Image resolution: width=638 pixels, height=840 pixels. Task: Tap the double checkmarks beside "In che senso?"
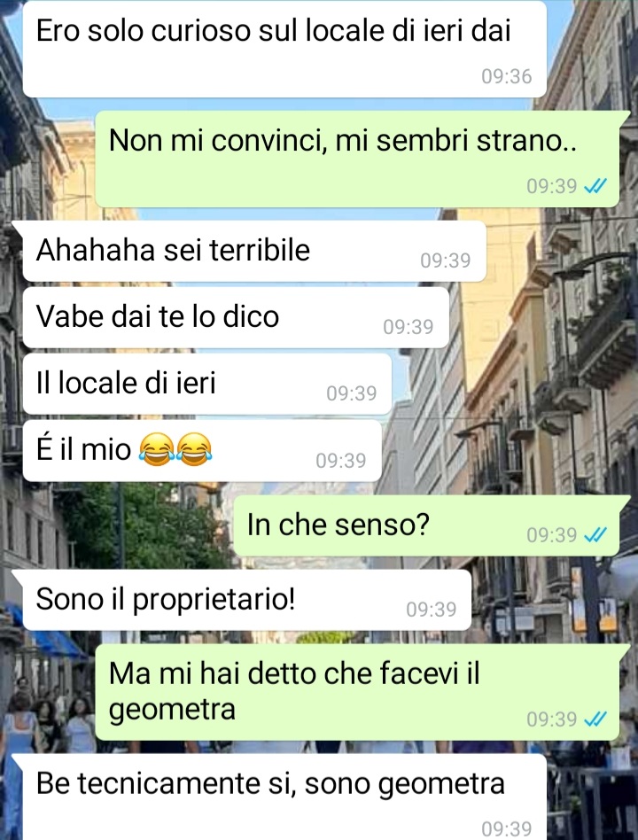(x=595, y=534)
